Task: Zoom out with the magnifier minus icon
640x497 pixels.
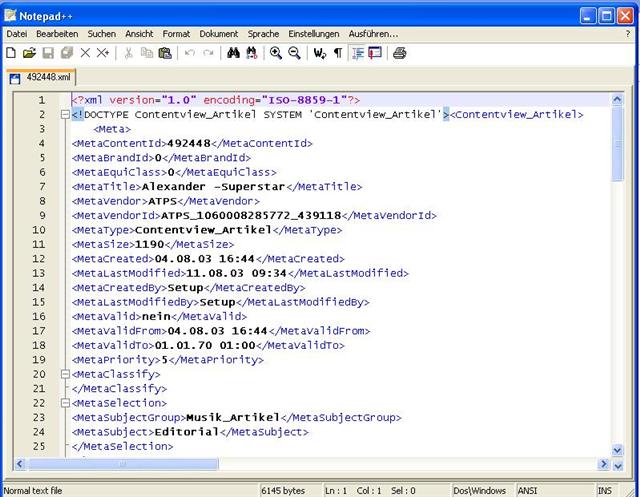Action: point(294,53)
